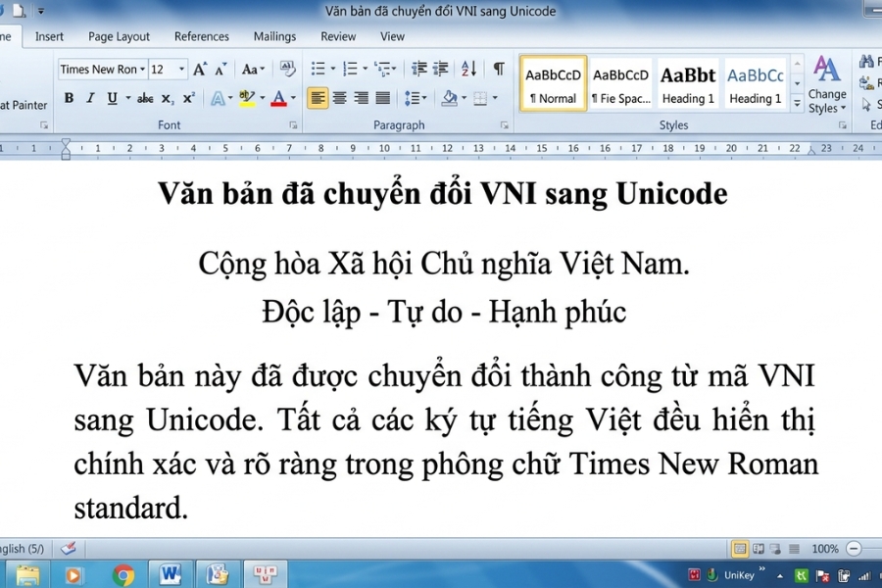The height and width of the screenshot is (588, 882).
Task: Click the zoom out minus control
Action: pyautogui.click(x=853, y=549)
